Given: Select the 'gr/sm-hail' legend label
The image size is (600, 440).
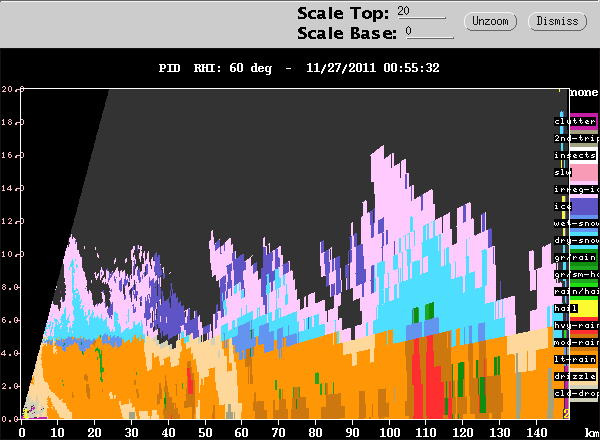Looking at the screenshot, I should (577, 274).
